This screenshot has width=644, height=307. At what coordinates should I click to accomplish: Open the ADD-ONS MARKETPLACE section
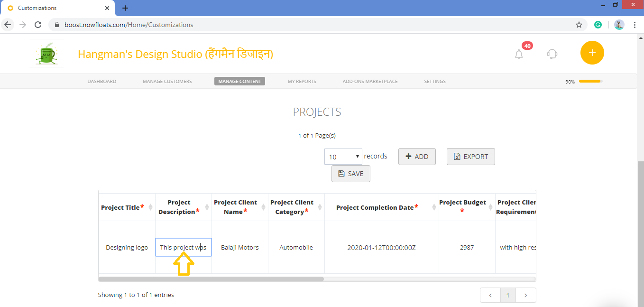coord(370,81)
